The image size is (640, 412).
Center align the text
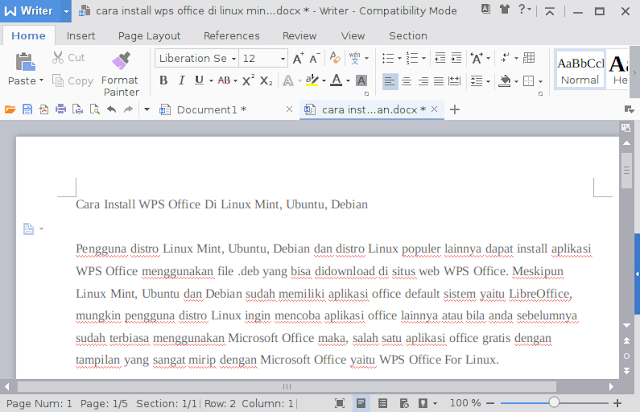coord(406,81)
